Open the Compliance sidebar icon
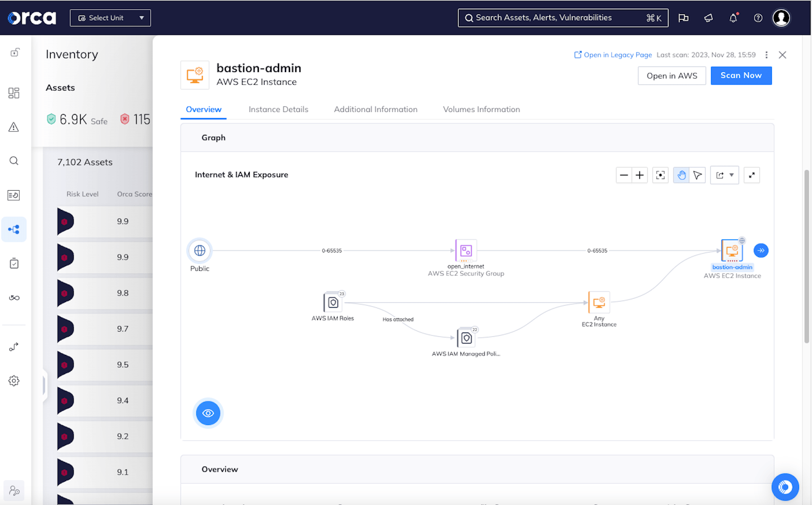Viewport: 812px width, 505px height. (x=14, y=263)
